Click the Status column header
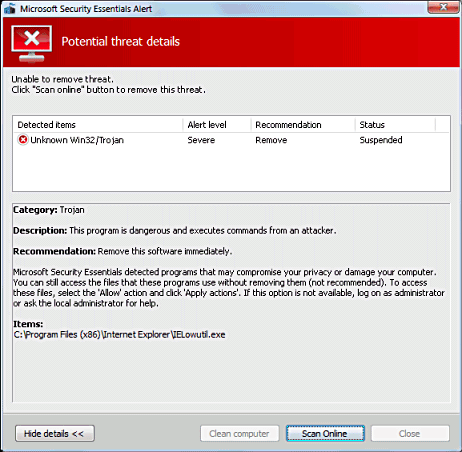 [x=395, y=125]
